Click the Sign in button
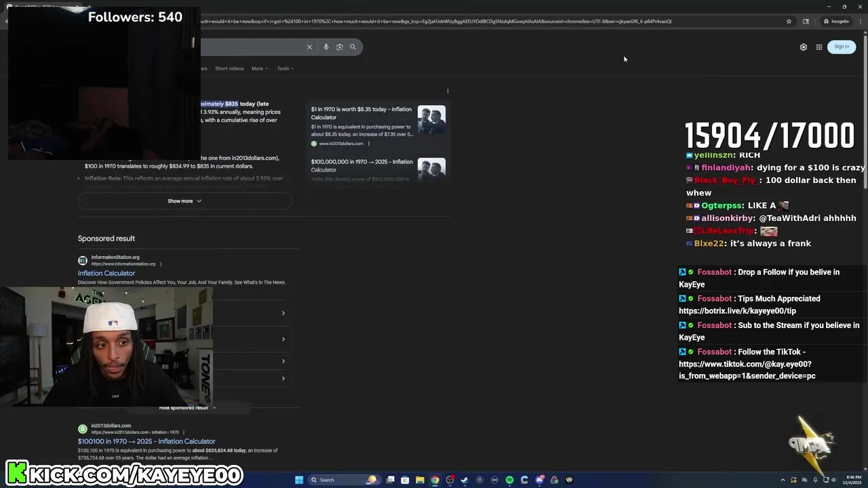 point(842,47)
